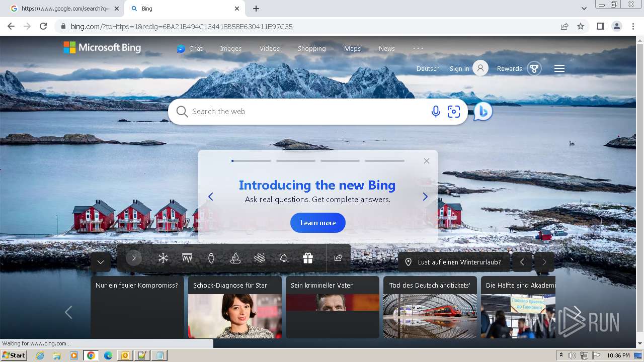Open the Windows Start menu
Screen dimensions: 644x362
pos(14,355)
